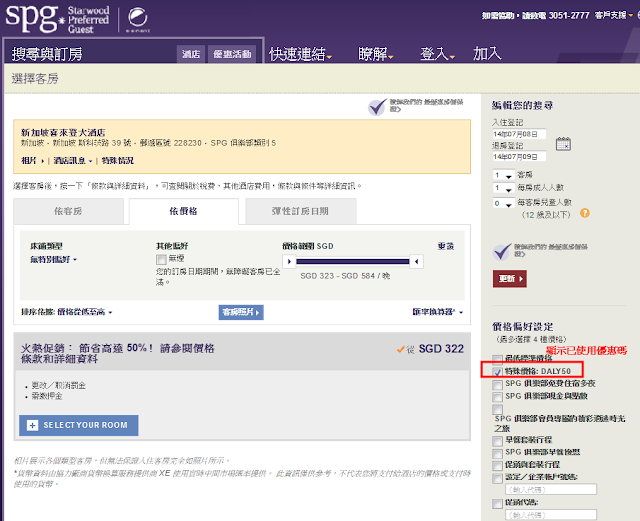Toggle the 無煙 non-smoking checkbox
Image resolution: width=640 pixels, height=521 pixels.
click(162, 259)
